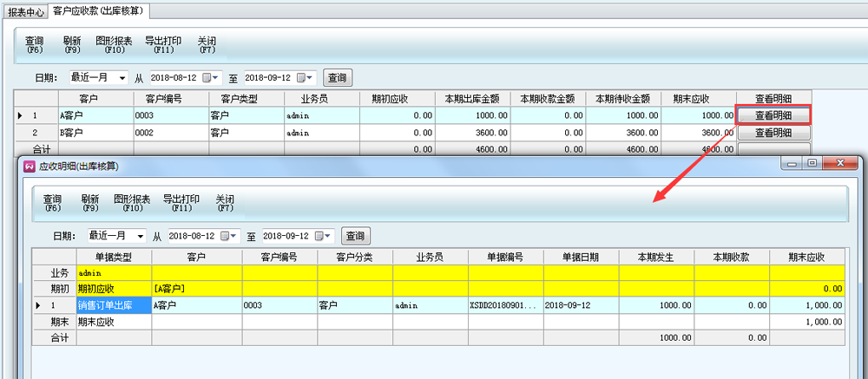Click 导出打印 (F11) in the top toolbar

(163, 45)
